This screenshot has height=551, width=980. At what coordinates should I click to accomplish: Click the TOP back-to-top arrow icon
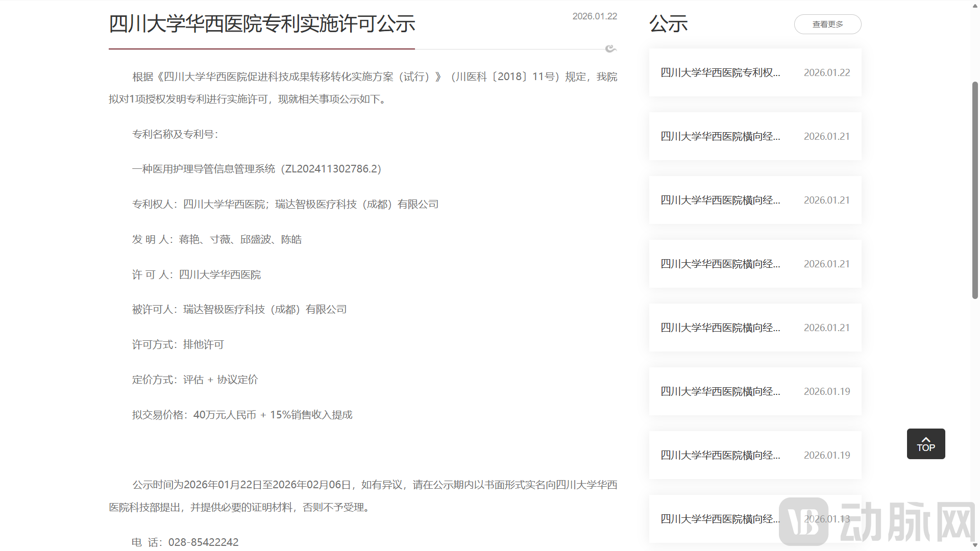tap(925, 443)
